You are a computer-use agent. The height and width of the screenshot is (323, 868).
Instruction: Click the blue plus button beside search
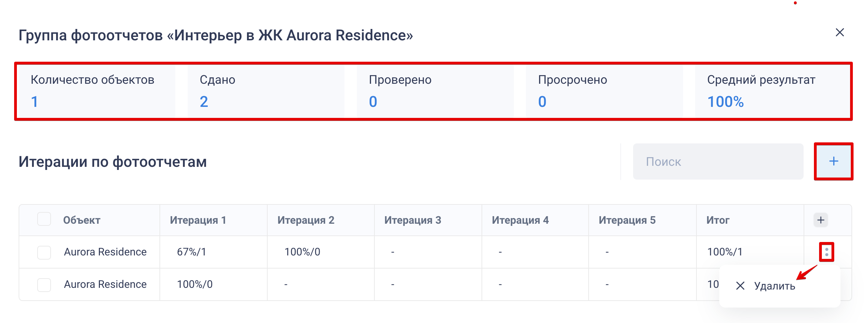(x=834, y=161)
